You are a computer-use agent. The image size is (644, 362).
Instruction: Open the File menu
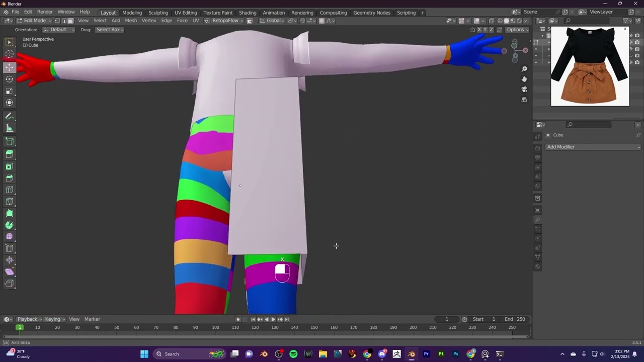[x=16, y=12]
